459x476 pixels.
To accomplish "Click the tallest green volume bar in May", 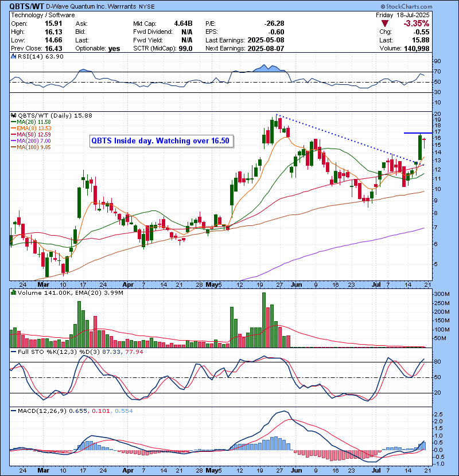I will click(264, 320).
